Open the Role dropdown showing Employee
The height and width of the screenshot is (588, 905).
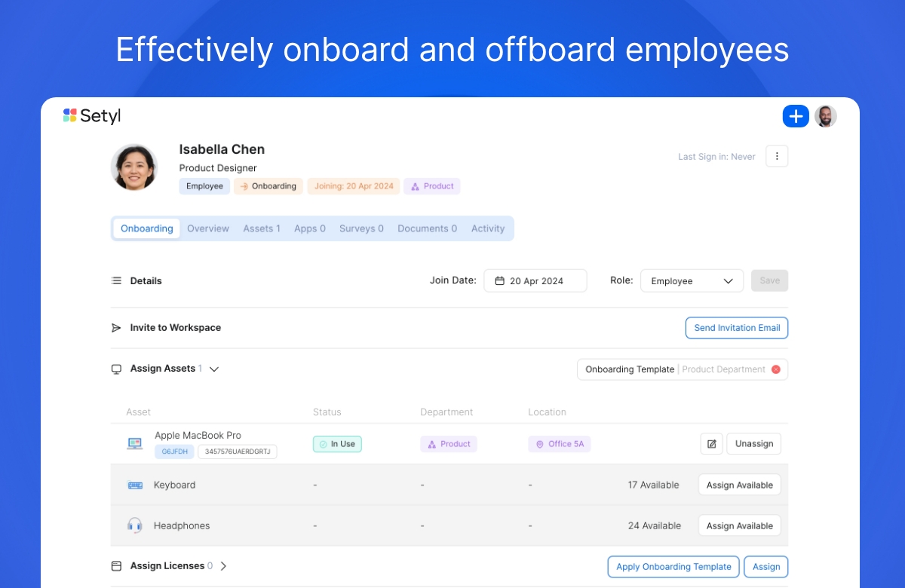692,281
